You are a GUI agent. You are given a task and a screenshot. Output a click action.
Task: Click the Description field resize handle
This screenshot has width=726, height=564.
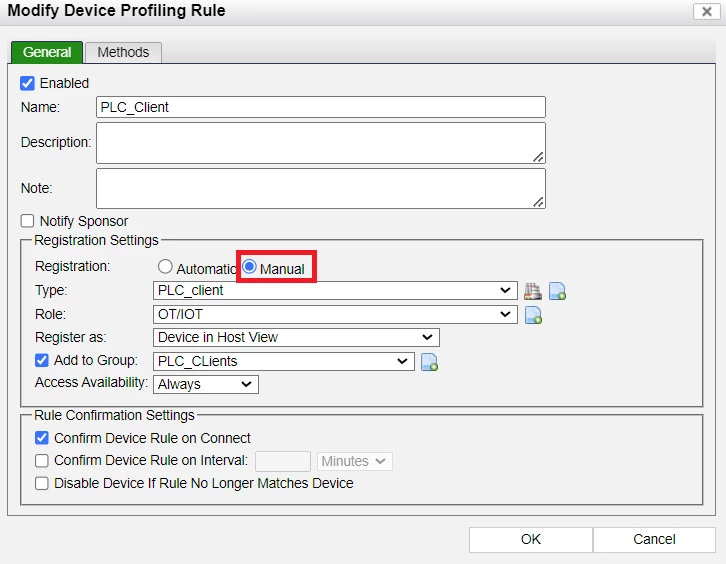tap(538, 157)
